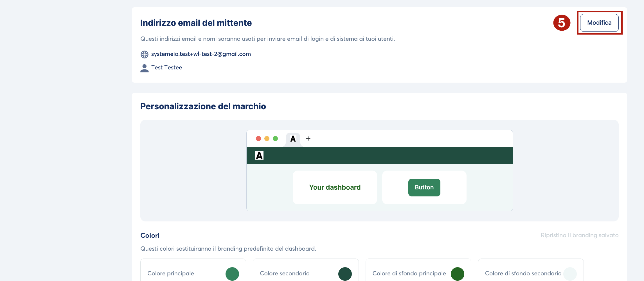Click the red window dot in the preview
The height and width of the screenshot is (281, 644).
pos(258,139)
